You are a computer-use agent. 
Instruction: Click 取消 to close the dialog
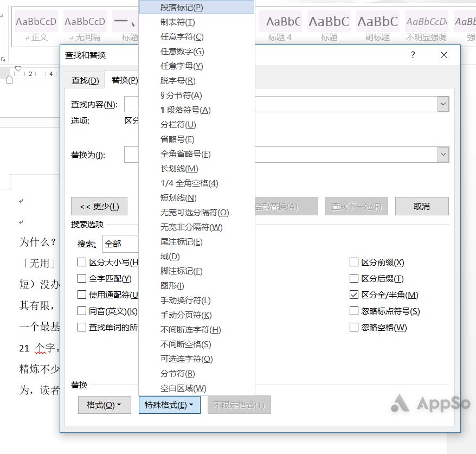coord(422,206)
